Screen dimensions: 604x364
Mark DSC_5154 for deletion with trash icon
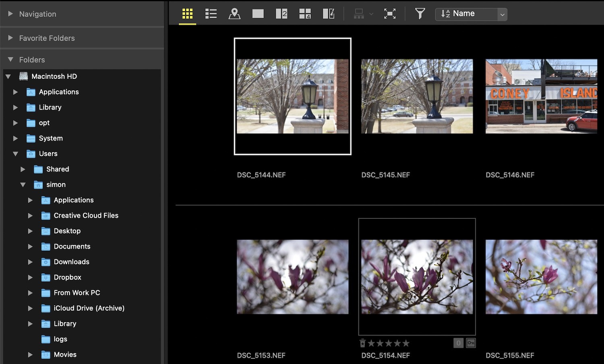(x=362, y=343)
